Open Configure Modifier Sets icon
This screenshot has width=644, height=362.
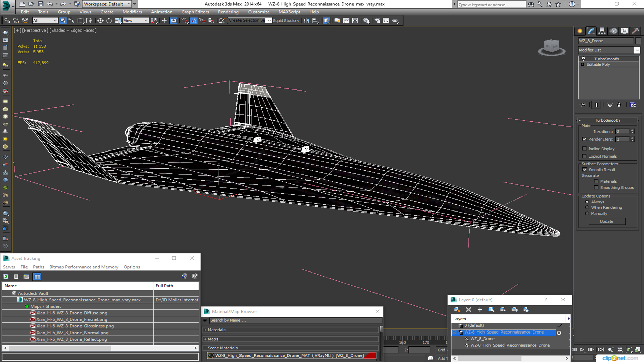click(x=633, y=105)
